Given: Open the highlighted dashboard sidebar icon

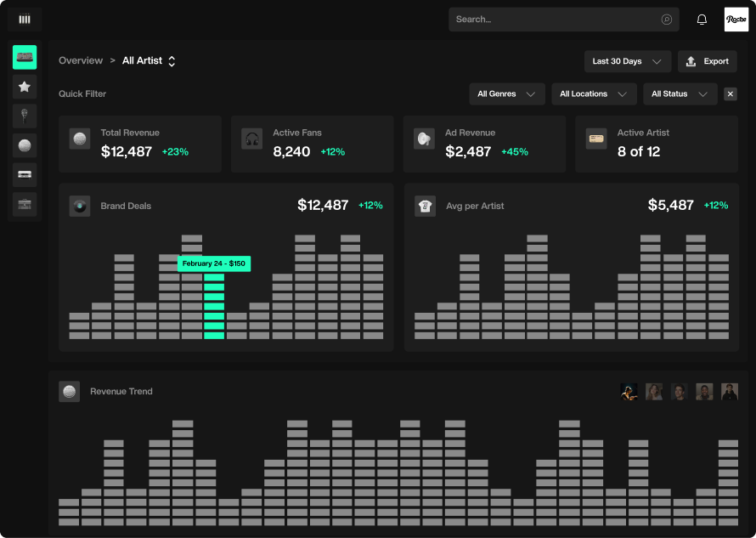Looking at the screenshot, I should 25,58.
